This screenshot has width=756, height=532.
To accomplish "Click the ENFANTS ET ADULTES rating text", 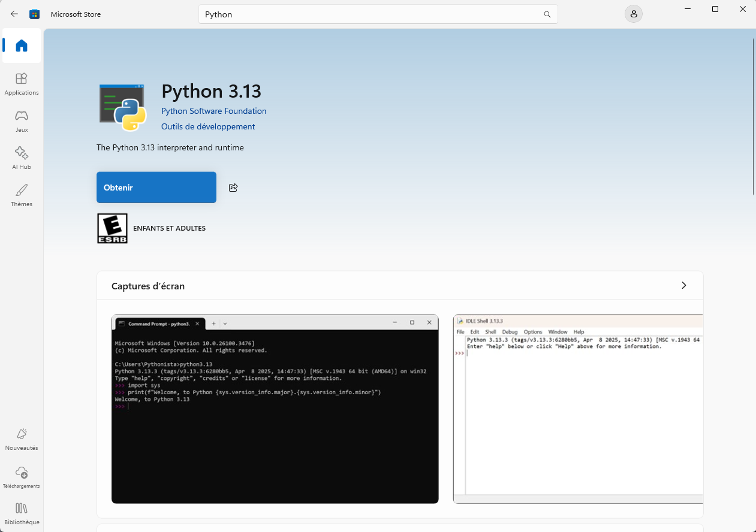I will click(169, 228).
